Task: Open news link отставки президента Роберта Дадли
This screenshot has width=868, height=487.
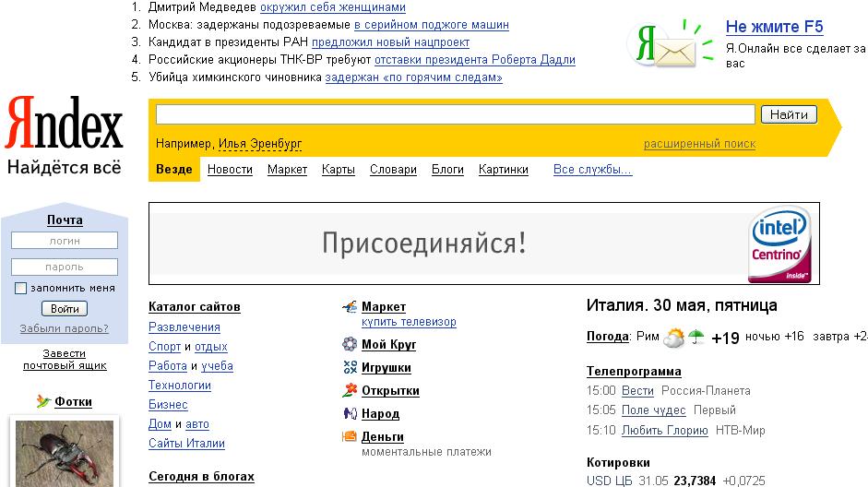Action: click(x=475, y=60)
